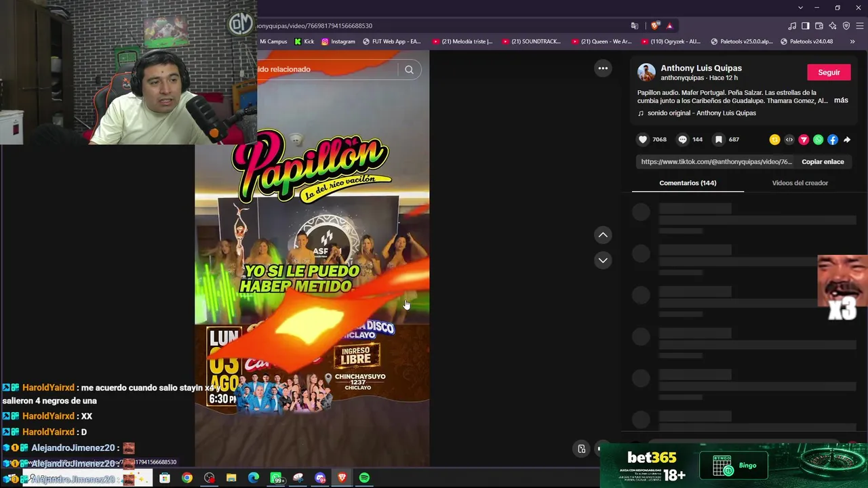Open the embed code icon
The width and height of the screenshot is (868, 488).
(789, 140)
